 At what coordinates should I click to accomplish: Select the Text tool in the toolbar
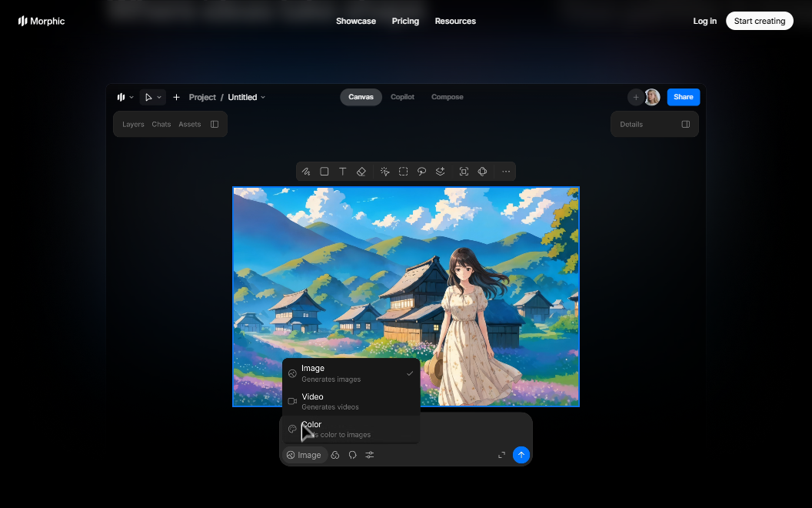[343, 172]
